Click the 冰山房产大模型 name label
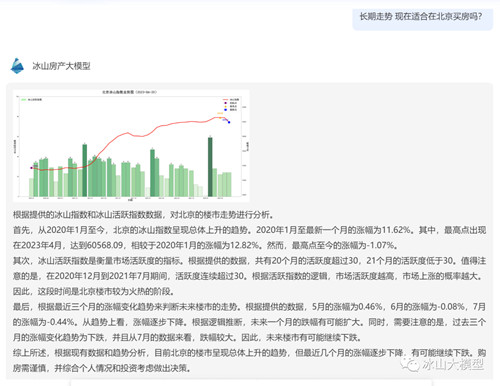 pyautogui.click(x=61, y=66)
